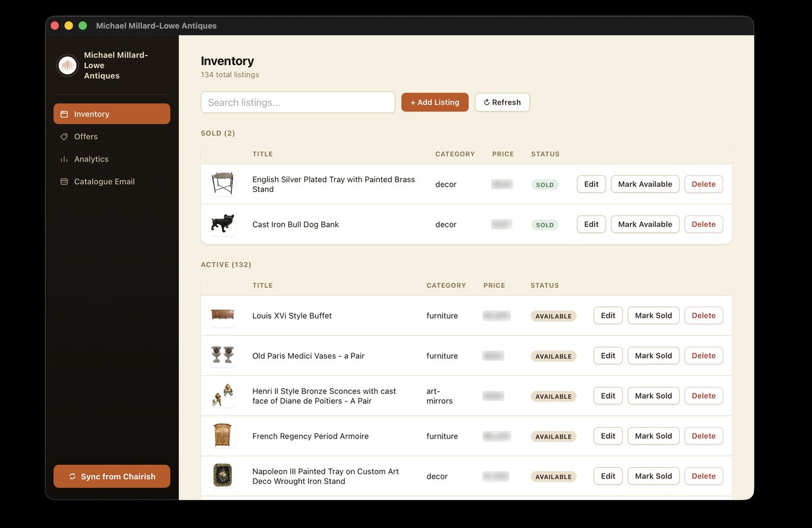Refresh the inventory list
812x528 pixels.
(x=502, y=102)
